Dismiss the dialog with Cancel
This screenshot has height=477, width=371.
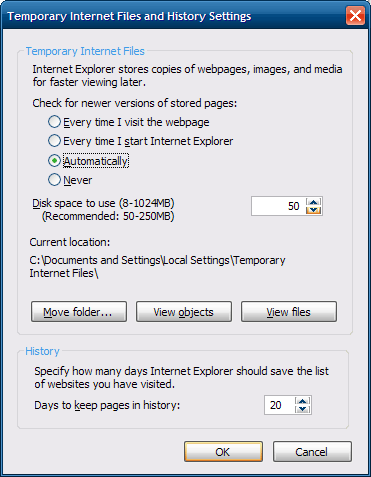[312, 452]
